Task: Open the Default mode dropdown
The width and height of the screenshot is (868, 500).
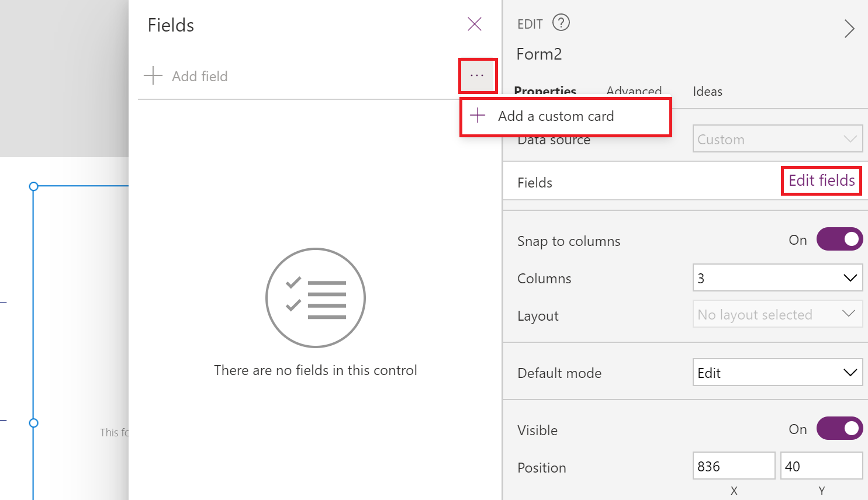Action: click(778, 372)
